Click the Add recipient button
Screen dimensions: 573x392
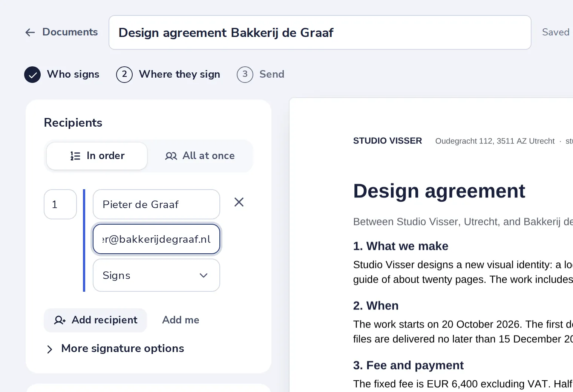coord(95,320)
